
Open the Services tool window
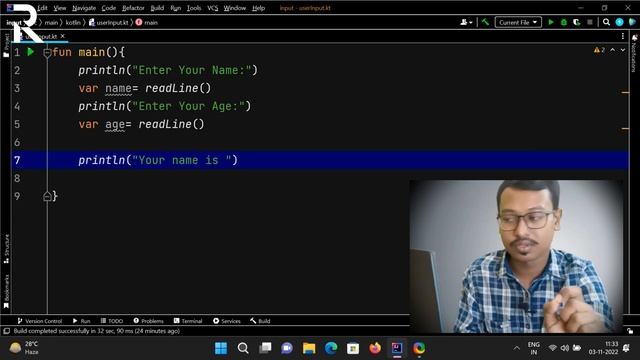tap(227, 321)
